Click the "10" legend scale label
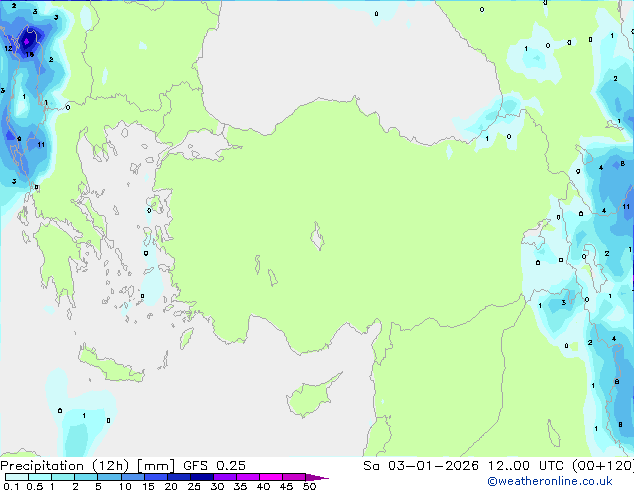 [125, 486]
